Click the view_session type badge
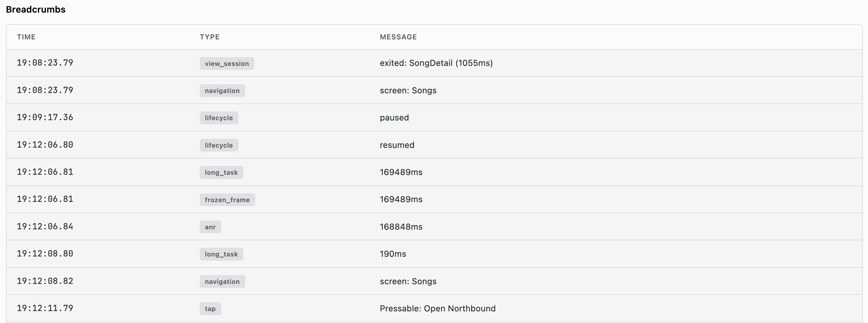The image size is (868, 323). click(x=227, y=63)
